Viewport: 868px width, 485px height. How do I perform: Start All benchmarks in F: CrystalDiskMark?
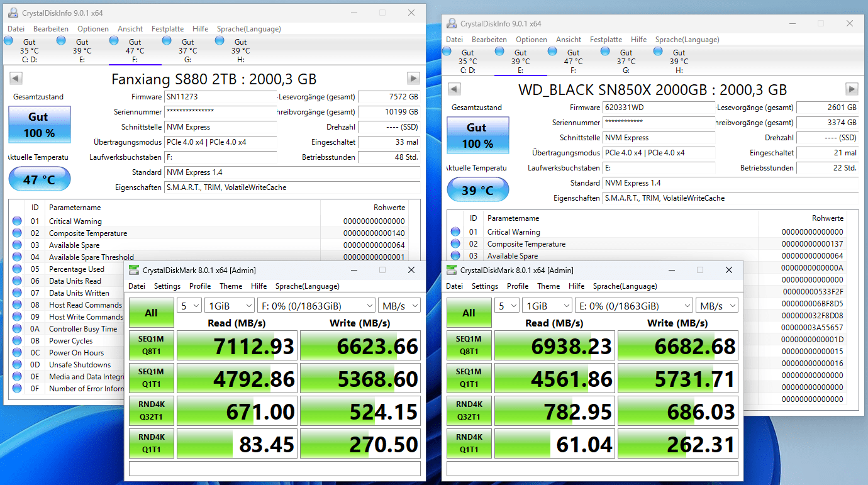(x=151, y=313)
